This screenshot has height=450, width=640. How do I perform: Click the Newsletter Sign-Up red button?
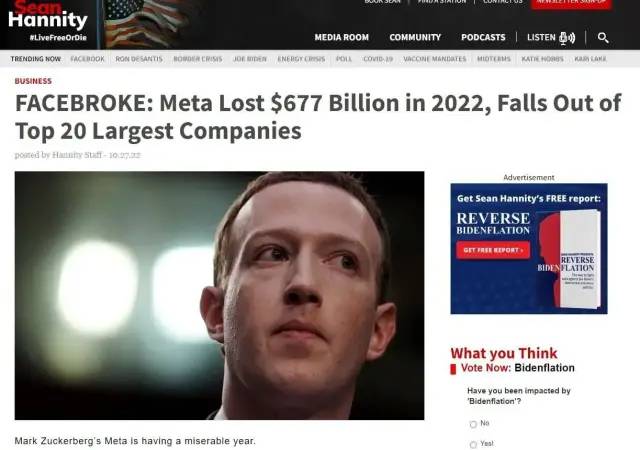coord(571,3)
